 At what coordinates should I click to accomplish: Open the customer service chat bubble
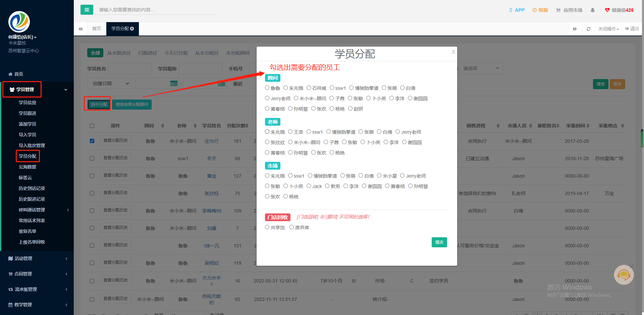click(624, 275)
